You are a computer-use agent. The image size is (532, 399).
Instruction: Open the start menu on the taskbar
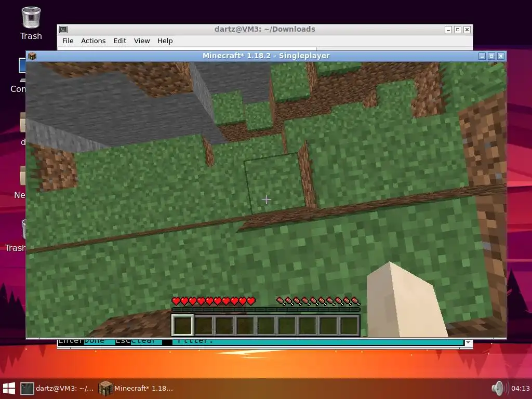(9, 389)
